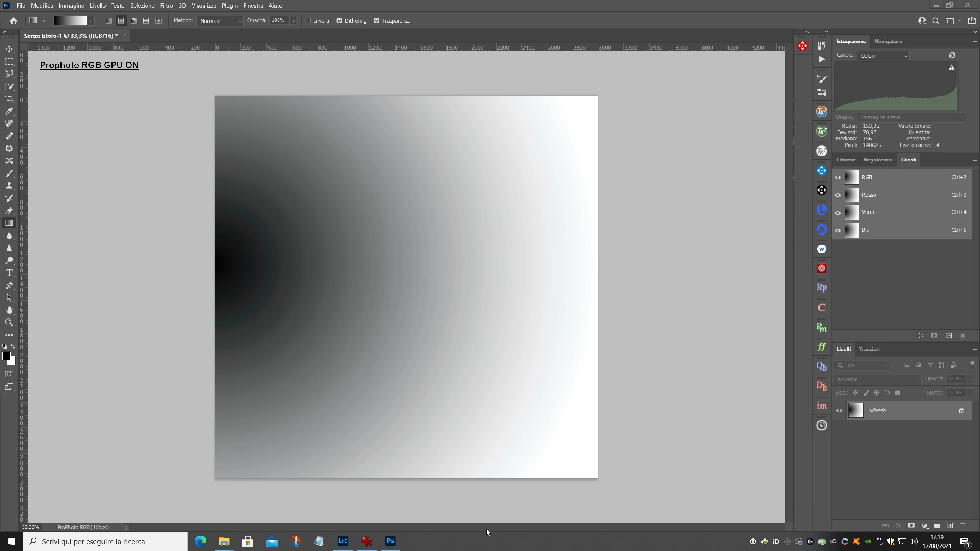Switch to the Tracciati tab
Image resolution: width=980 pixels, height=551 pixels.
click(869, 349)
